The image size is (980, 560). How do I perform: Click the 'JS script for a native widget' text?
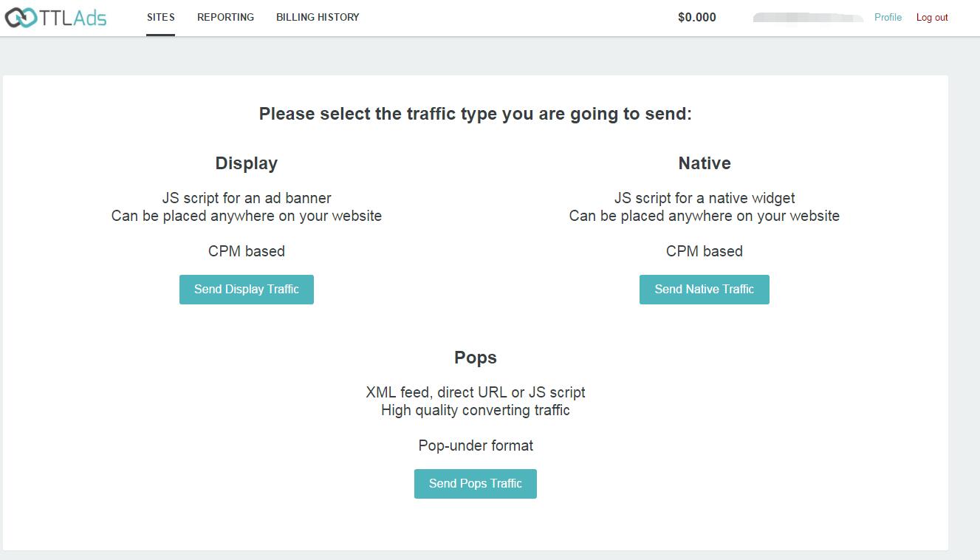704,198
